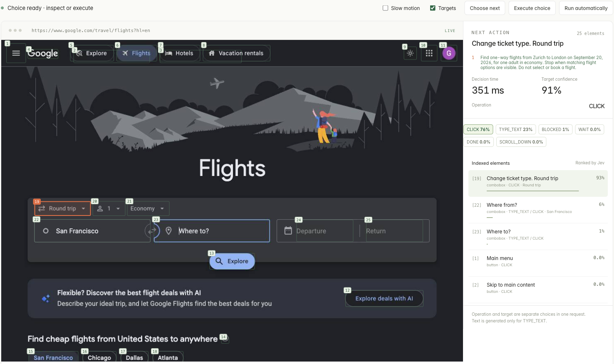Click the task description starting "Find one-way flights"
Viewport: 614px width, 364px height.
coord(542,62)
